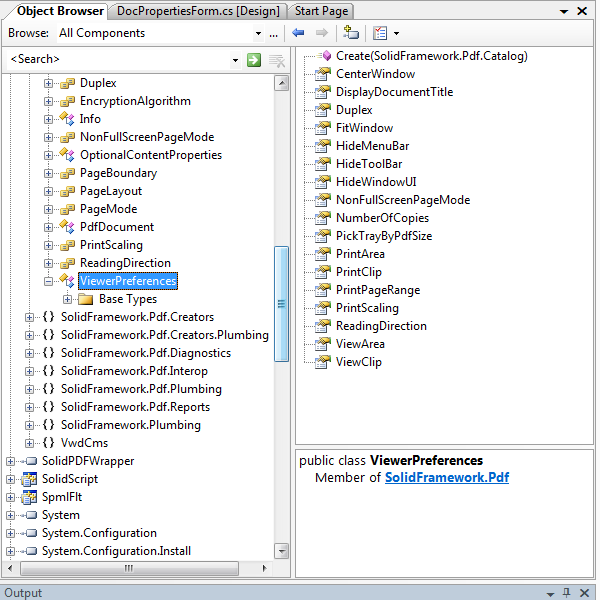Select the PrintPageRange member
600x600 pixels.
point(378,290)
